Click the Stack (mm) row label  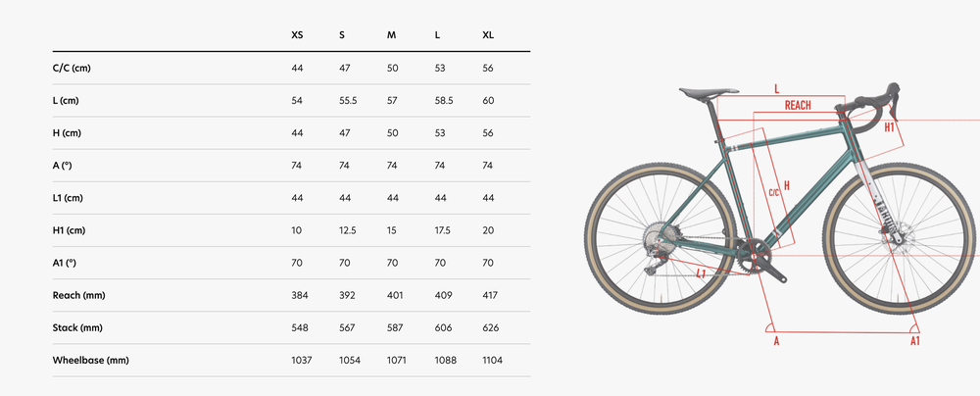pos(78,327)
